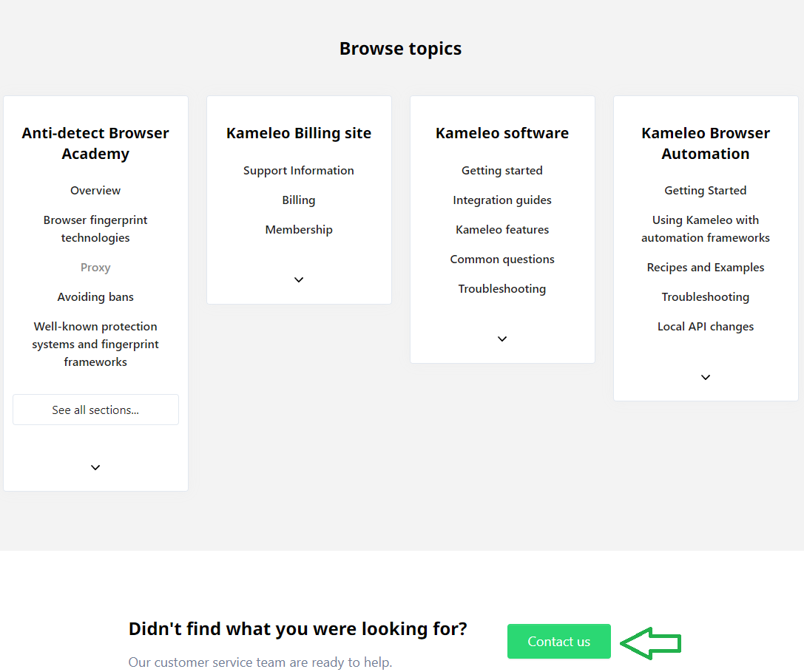Expand the Kameleo software card chevron

(502, 339)
